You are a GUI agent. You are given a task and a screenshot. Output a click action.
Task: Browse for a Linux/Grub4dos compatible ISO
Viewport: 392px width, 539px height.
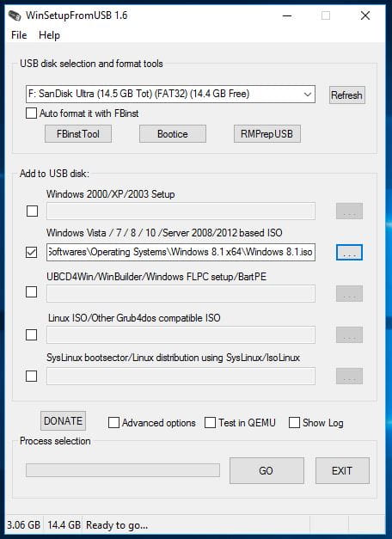(349, 334)
